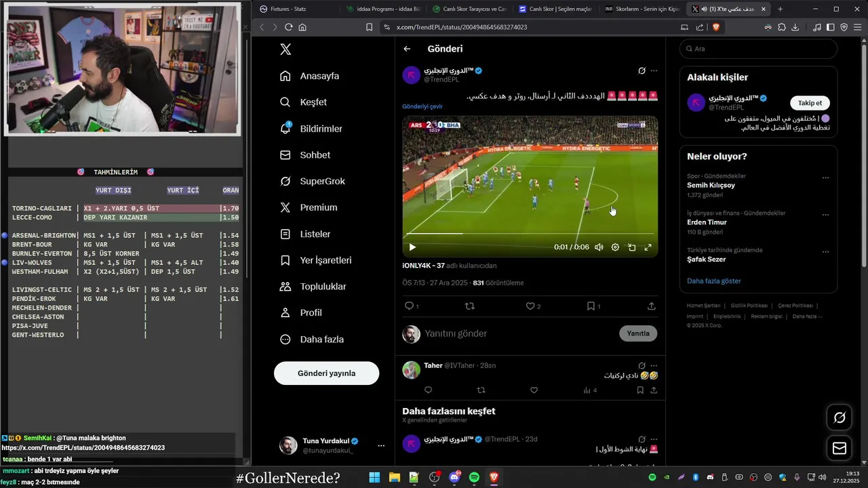Viewport: 868px width, 488px height.
Task: Repost the main post
Action: pyautogui.click(x=469, y=306)
